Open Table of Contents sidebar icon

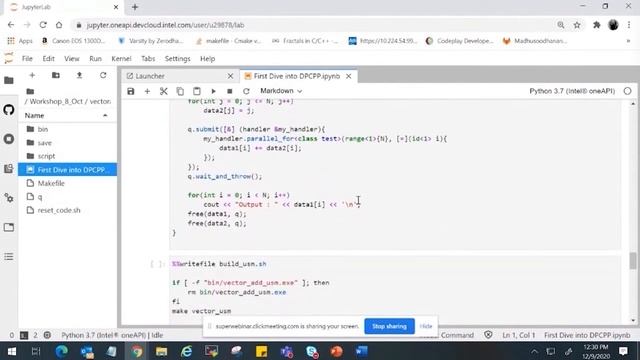[x=9, y=257]
